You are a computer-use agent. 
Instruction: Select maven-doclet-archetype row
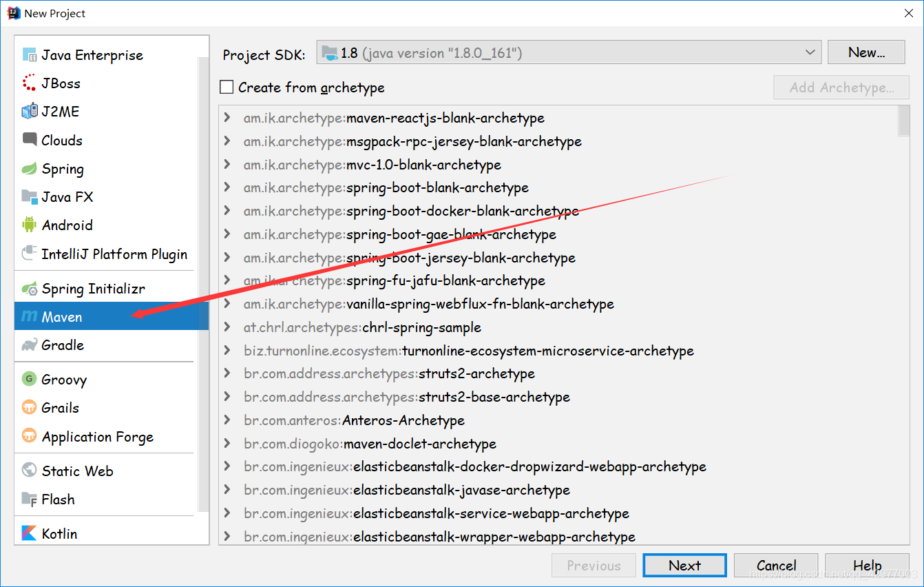point(558,444)
